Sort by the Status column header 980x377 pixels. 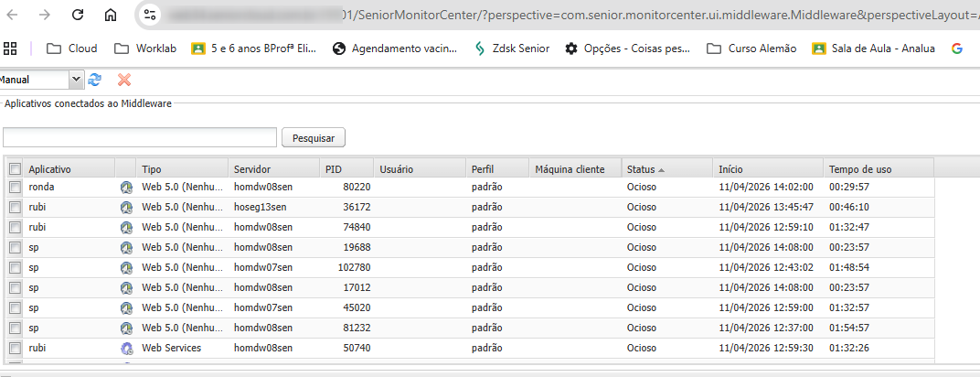tap(641, 169)
